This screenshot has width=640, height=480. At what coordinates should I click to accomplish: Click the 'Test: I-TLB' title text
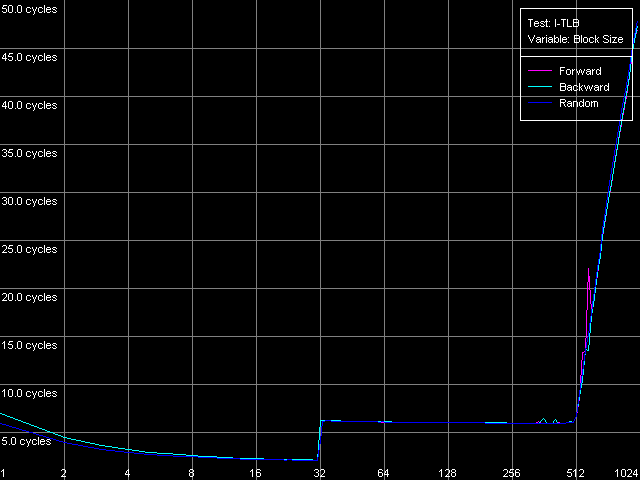pos(553,23)
